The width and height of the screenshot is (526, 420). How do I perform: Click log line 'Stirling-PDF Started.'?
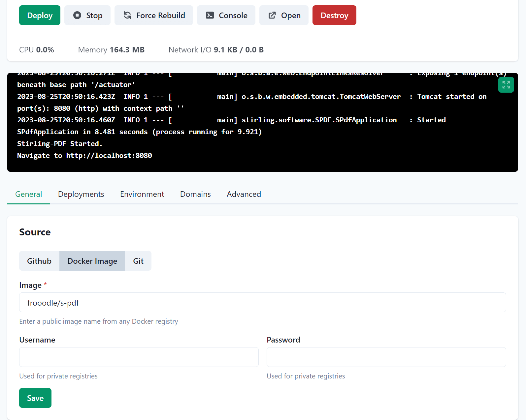tap(60, 144)
